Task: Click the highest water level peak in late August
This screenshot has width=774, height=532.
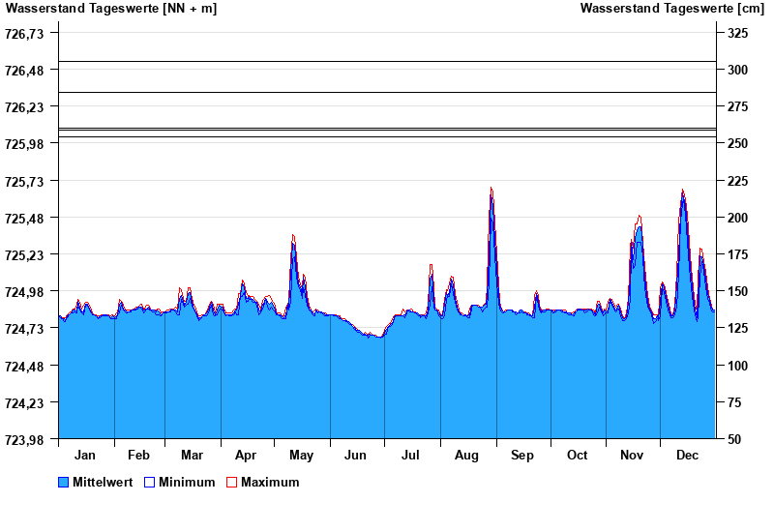Action: pos(491,191)
